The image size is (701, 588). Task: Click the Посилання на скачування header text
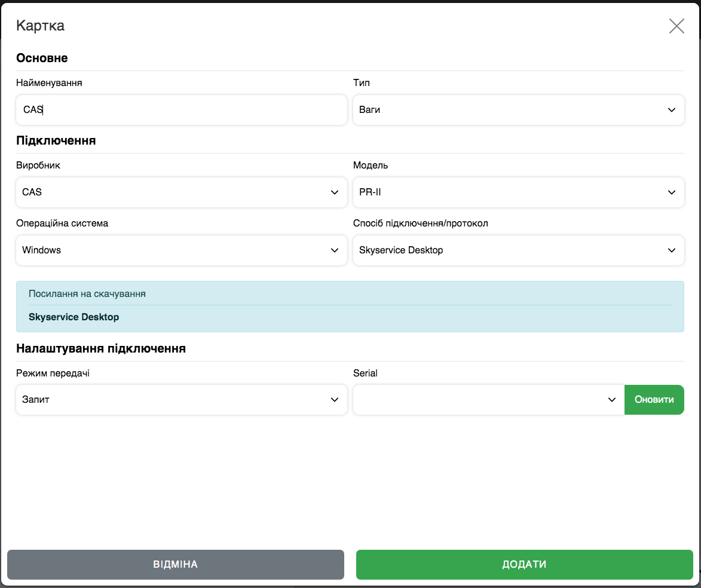(x=87, y=294)
